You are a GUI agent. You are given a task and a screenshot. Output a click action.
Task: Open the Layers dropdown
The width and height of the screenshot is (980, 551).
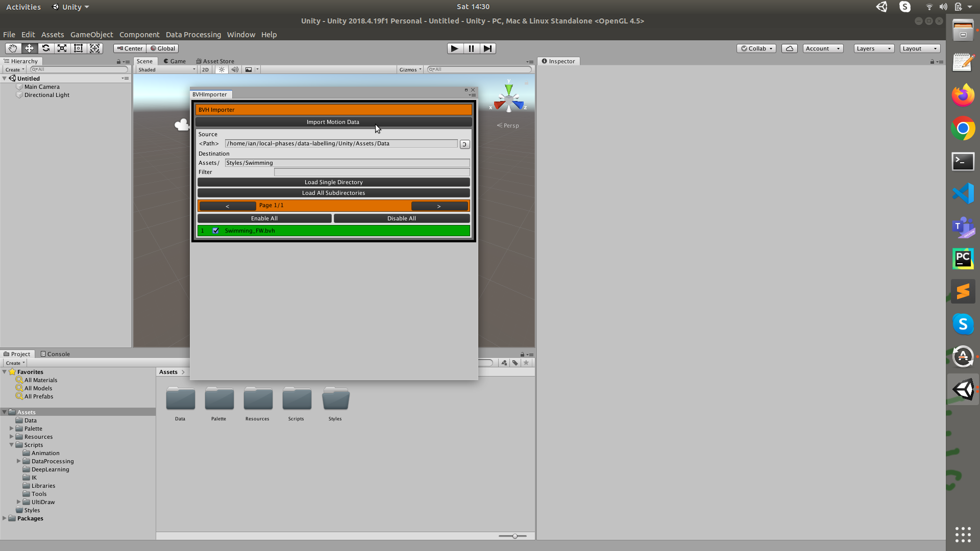click(873, 48)
